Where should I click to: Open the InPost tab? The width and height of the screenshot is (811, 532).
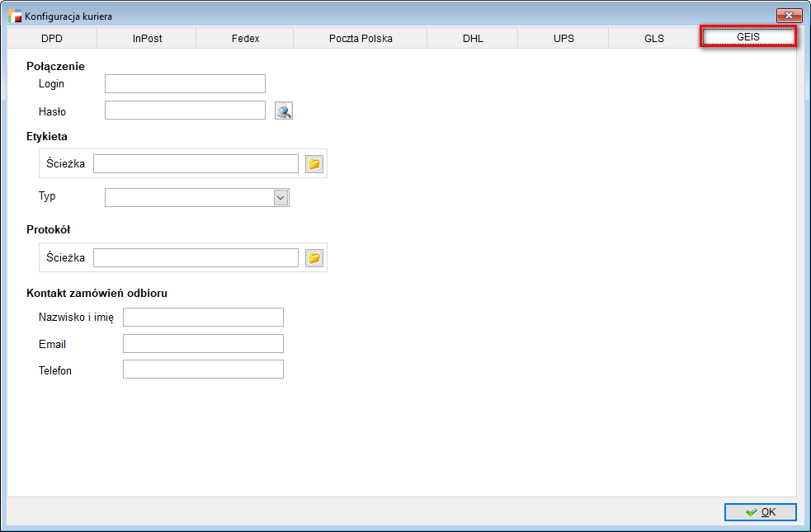pos(147,39)
